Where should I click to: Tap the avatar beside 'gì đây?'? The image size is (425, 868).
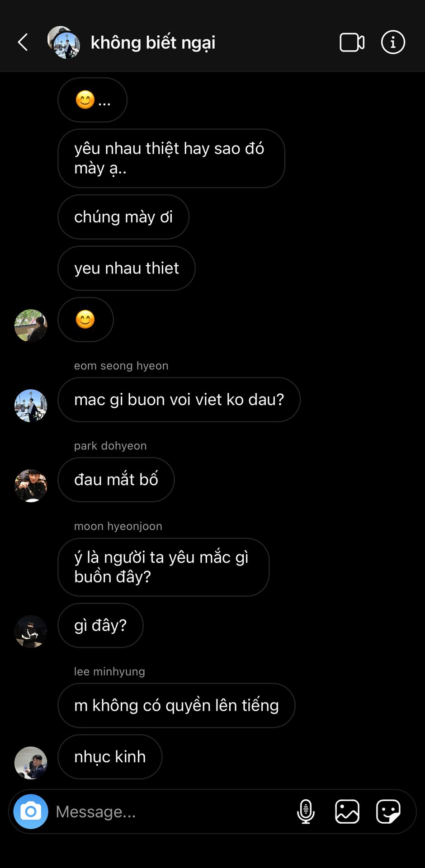pos(31,632)
